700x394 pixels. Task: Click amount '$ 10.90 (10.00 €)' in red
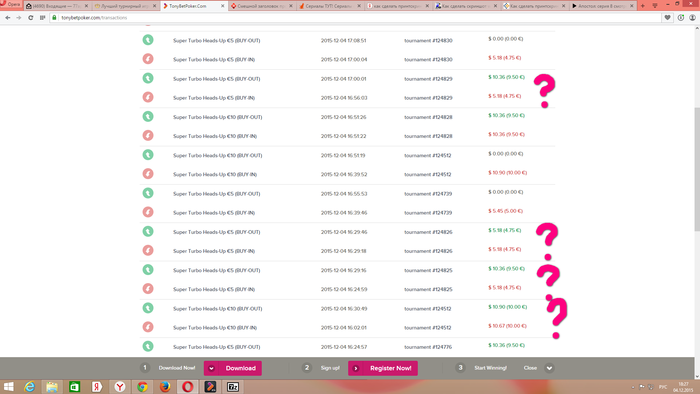[507, 173]
